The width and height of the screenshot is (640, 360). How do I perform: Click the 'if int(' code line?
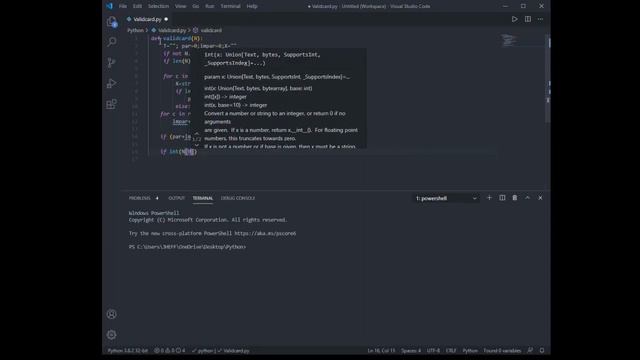tap(178, 151)
